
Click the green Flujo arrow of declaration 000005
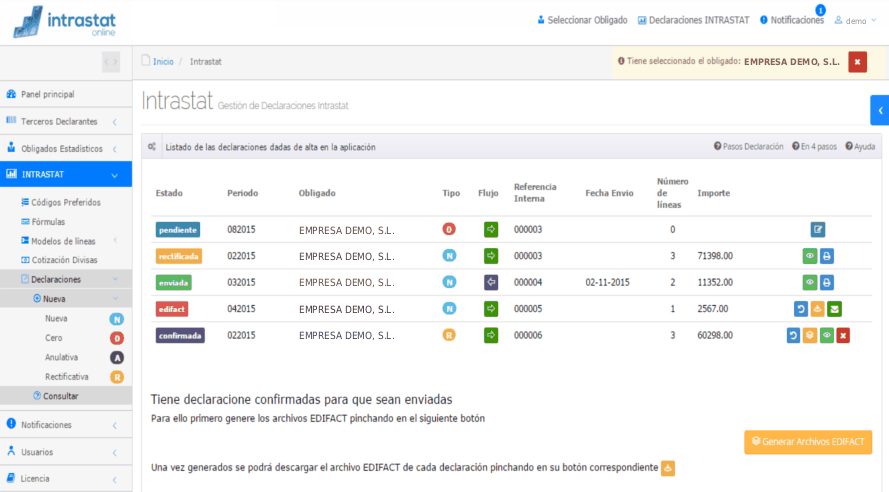(491, 309)
